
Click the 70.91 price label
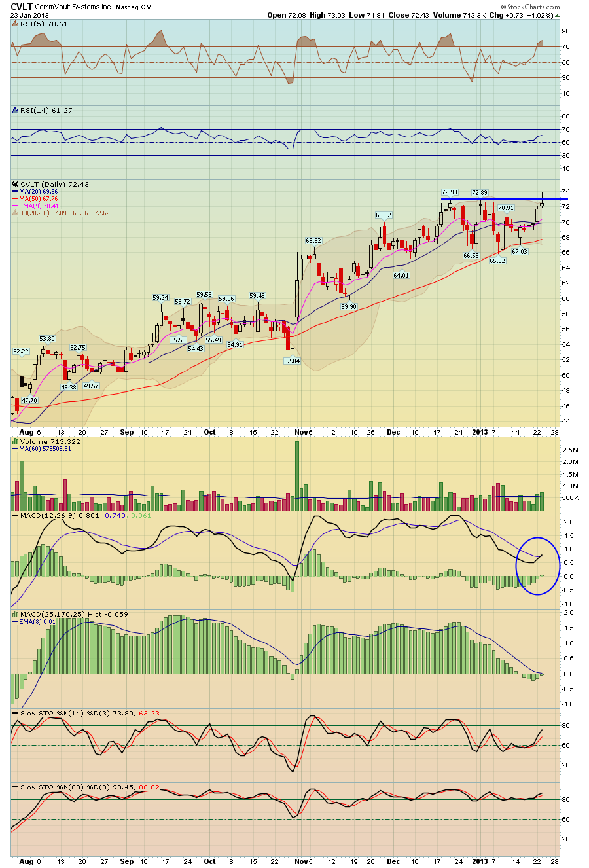506,208
